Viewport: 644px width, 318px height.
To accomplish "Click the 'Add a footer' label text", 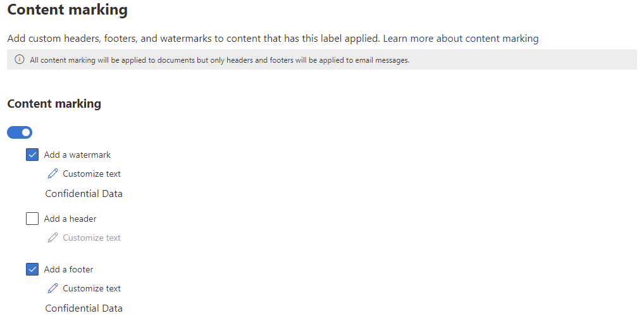I will coord(68,269).
